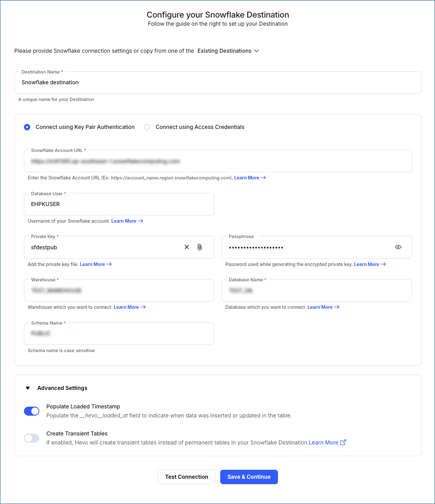Select Connect using Key Pair Authentication option

click(x=27, y=127)
